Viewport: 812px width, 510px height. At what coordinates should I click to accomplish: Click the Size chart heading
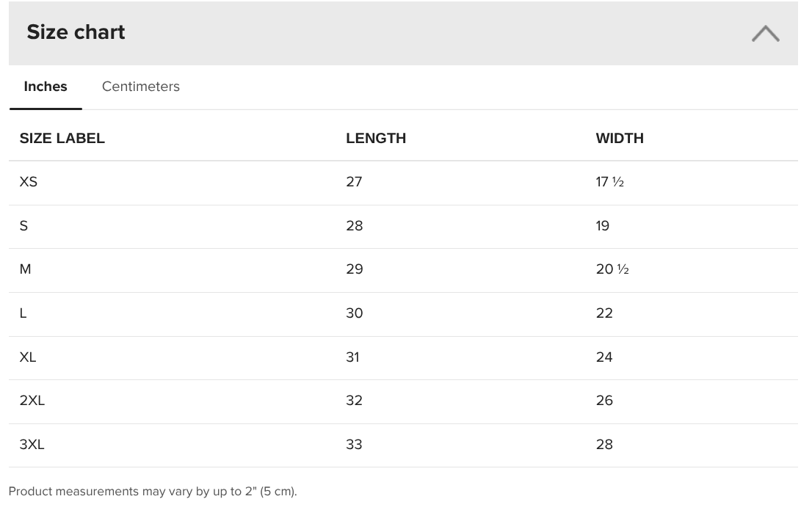point(76,32)
